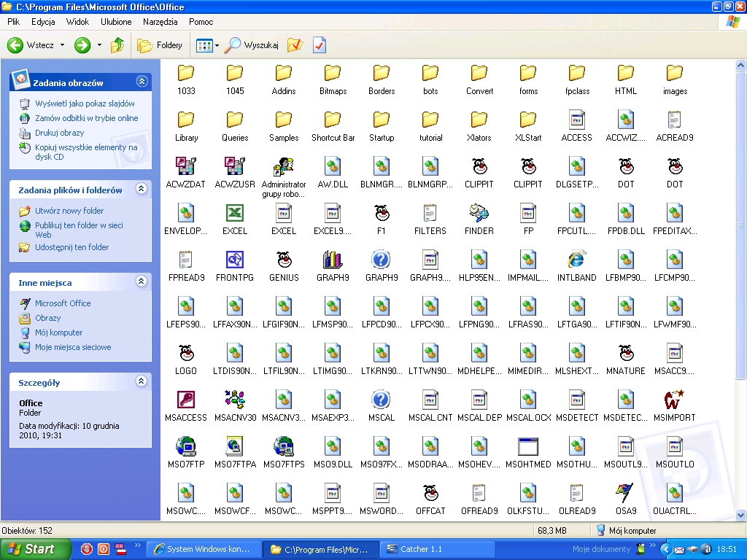Select the MSO7FTPS icon

pyautogui.click(x=284, y=447)
